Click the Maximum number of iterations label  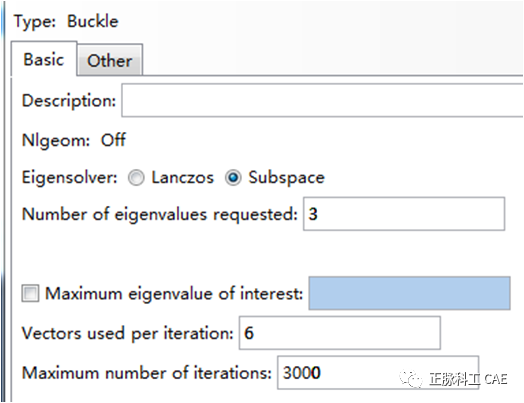[146, 373]
